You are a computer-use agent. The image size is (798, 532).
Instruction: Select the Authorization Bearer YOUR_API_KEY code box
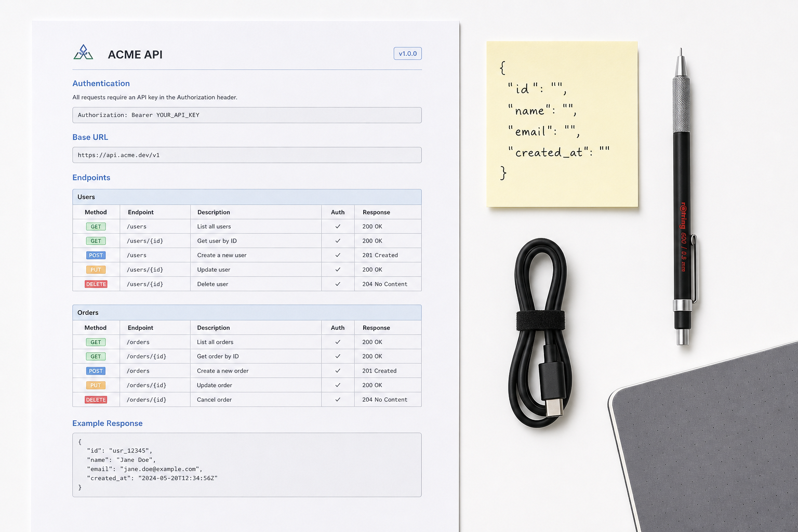tap(247, 115)
